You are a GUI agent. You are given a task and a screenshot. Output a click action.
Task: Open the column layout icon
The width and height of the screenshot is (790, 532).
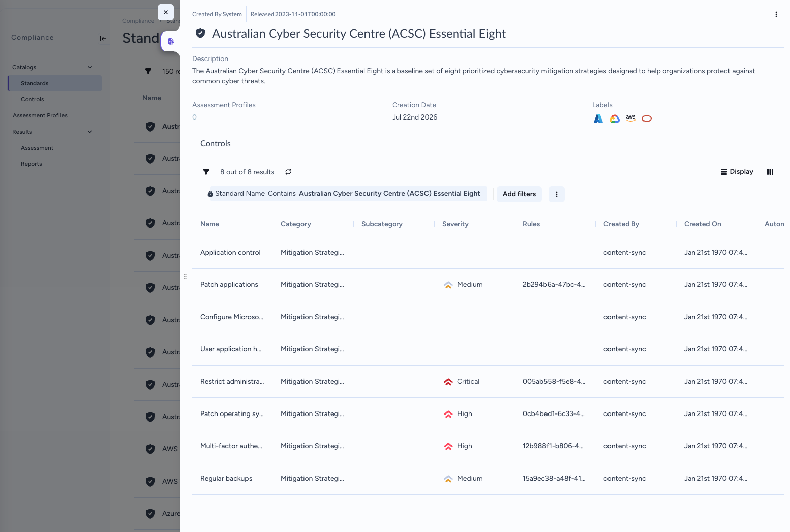(x=770, y=172)
